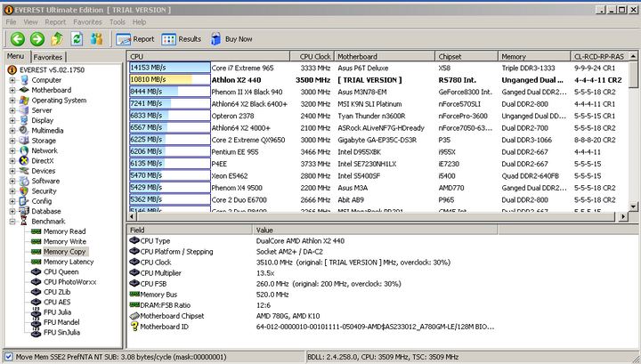Screen dimensions: 641x364
Task: Open the Report menu
Action: click(55, 22)
